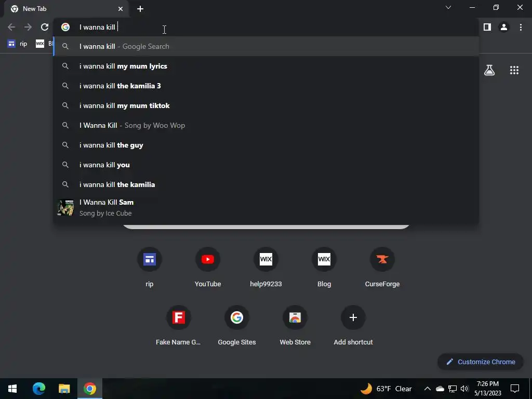Expand the tab search chevron
The image size is (532, 399).
[448, 7]
